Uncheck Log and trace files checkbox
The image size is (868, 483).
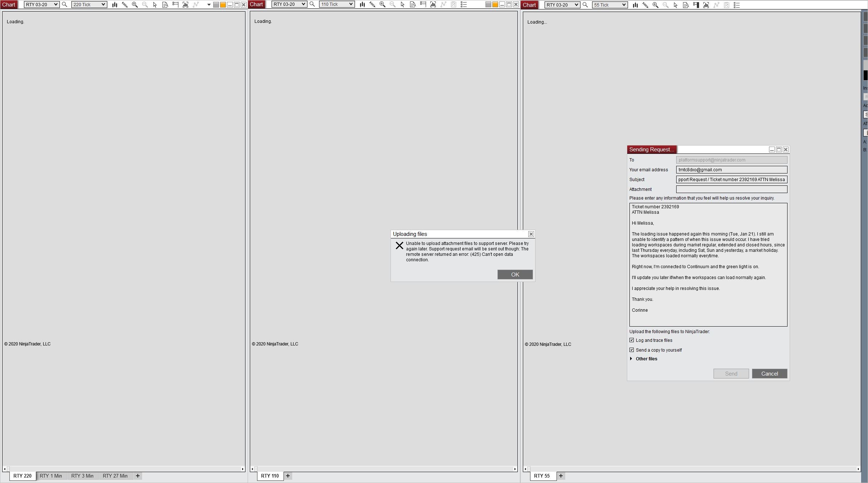(x=632, y=340)
